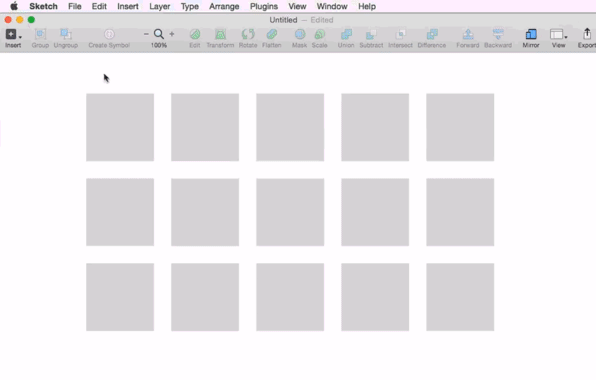The width and height of the screenshot is (596, 380).
Task: Open the Apple menu
Action: 14,6
